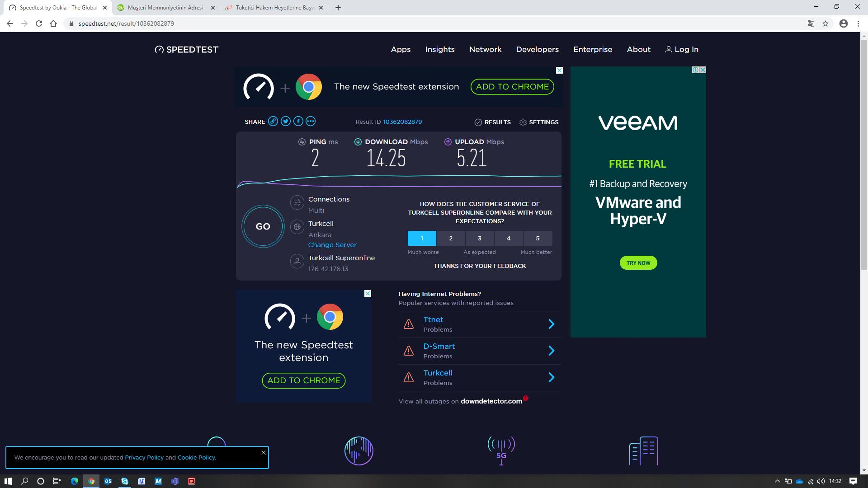The width and height of the screenshot is (868, 488).
Task: Open Apps menu in header
Action: click(x=401, y=49)
